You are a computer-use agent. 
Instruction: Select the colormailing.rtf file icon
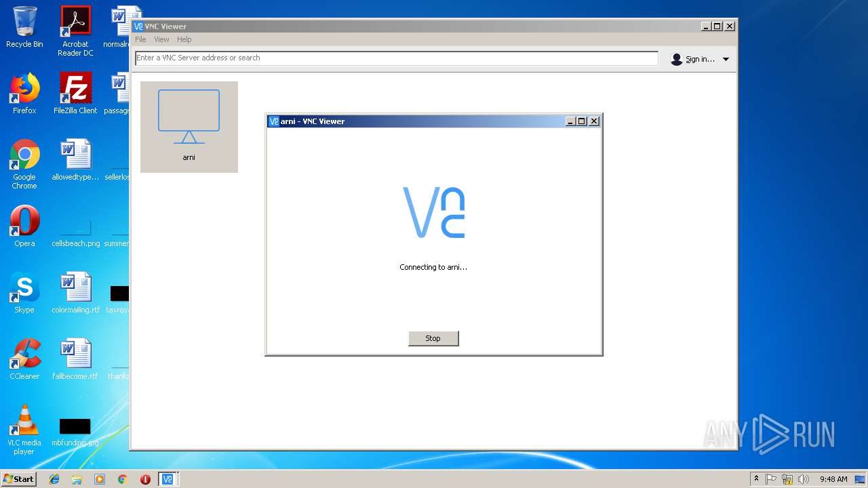(x=75, y=293)
